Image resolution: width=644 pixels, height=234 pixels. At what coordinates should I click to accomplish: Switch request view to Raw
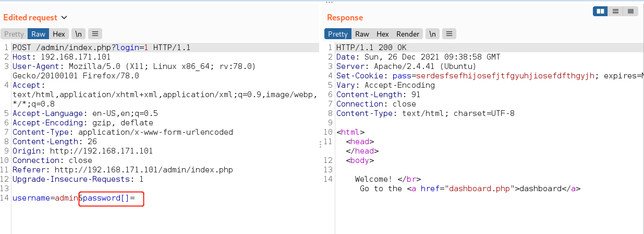pyautogui.click(x=38, y=34)
